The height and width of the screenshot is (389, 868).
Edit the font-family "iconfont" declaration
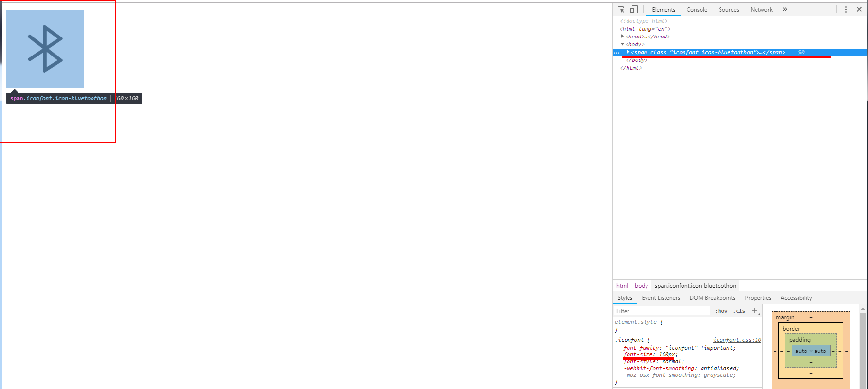(680, 348)
